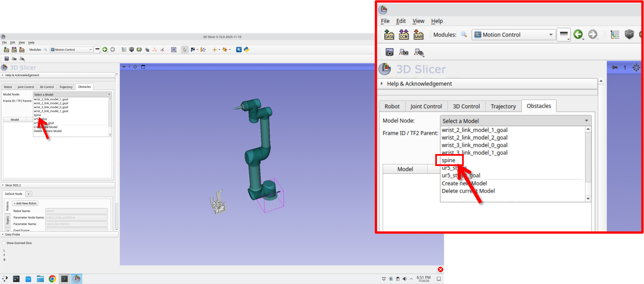
Task: Open the toolbar favorites dropdown next to modules
Action: tap(97, 50)
